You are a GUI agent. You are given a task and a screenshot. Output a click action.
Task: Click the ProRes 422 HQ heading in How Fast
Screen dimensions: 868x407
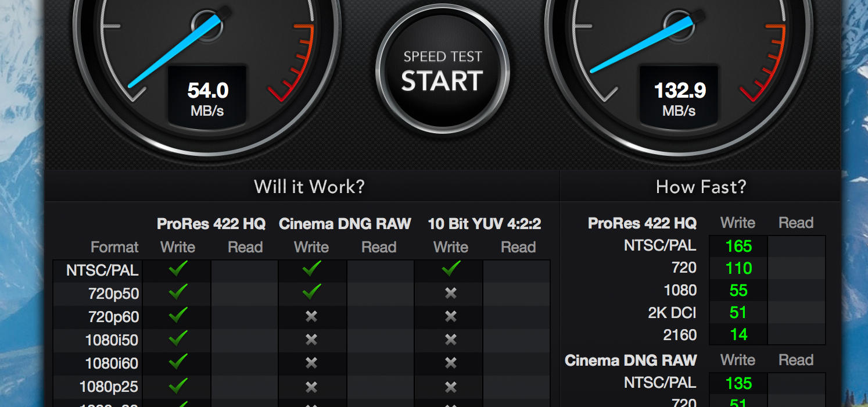pos(642,223)
